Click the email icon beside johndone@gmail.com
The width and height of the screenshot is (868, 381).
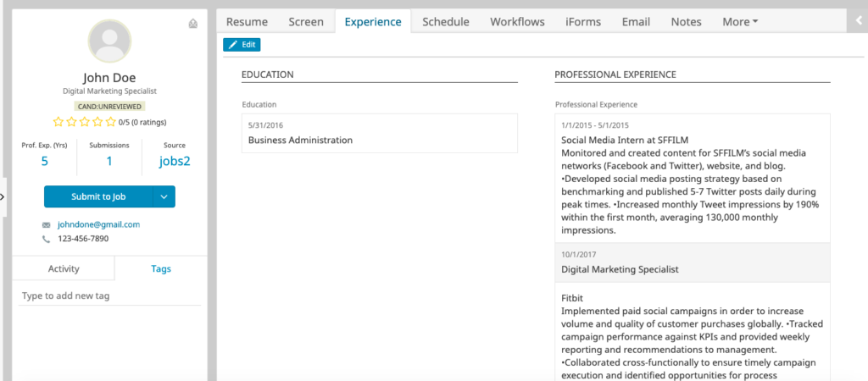[46, 225]
